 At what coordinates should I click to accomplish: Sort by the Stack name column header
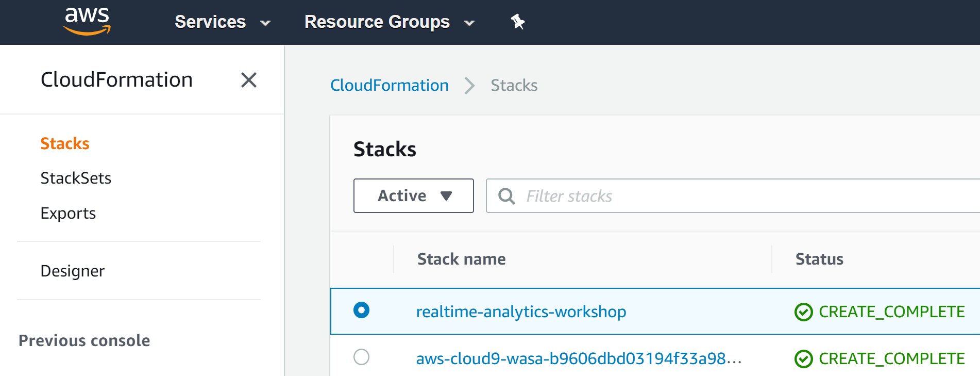click(x=462, y=259)
